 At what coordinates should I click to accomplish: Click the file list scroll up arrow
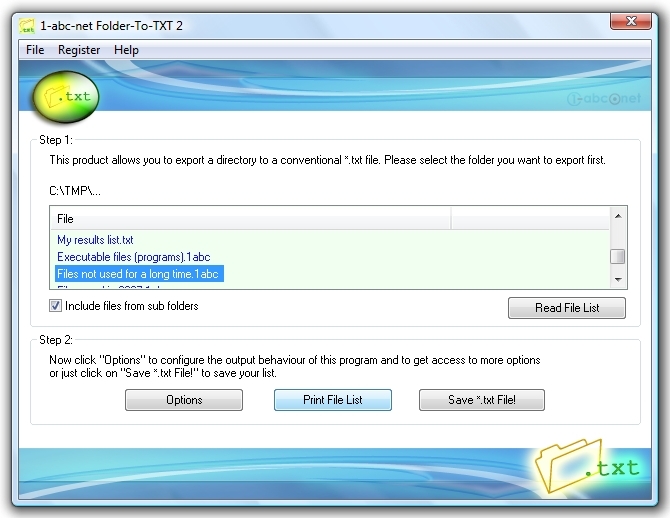coord(618,216)
